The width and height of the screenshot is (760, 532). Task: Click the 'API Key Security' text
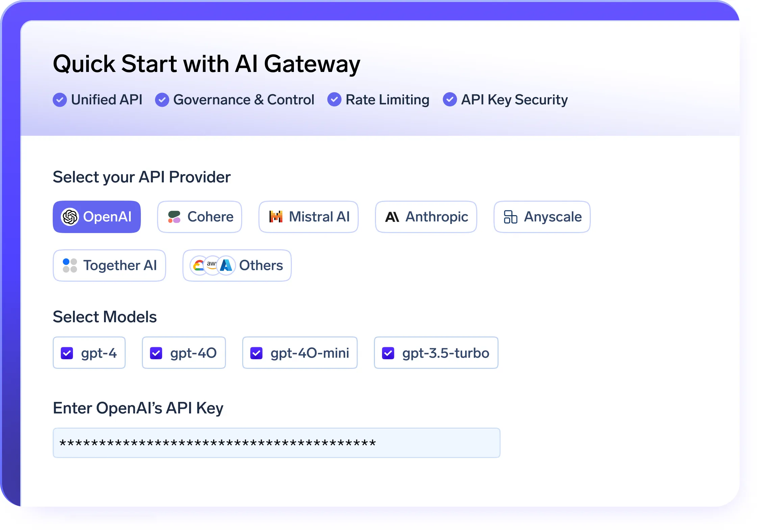tap(514, 100)
